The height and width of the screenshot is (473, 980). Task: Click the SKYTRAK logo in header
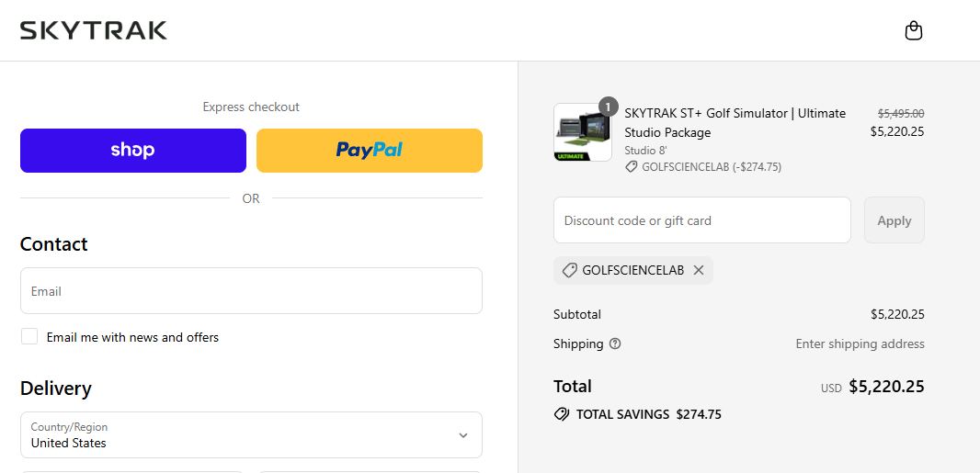[93, 30]
